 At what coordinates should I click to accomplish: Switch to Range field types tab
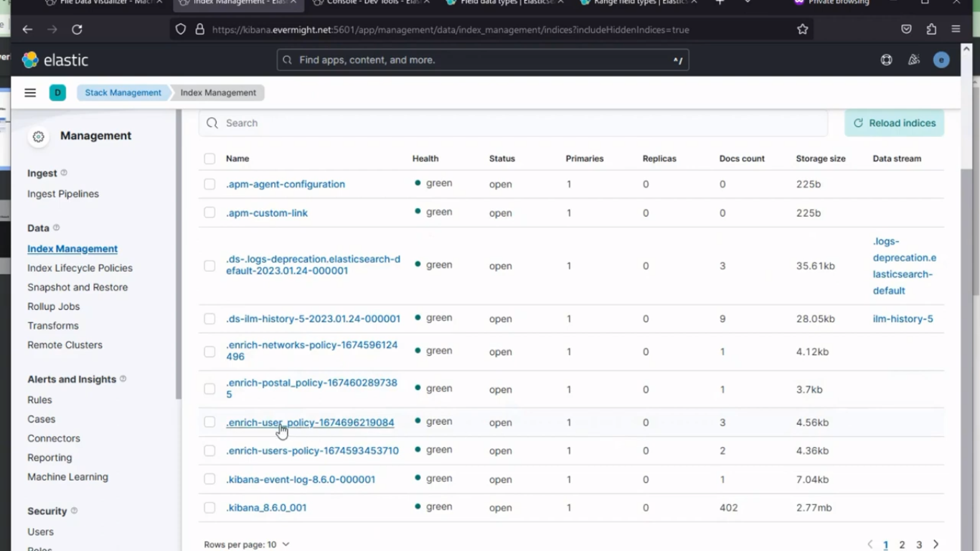click(638, 4)
